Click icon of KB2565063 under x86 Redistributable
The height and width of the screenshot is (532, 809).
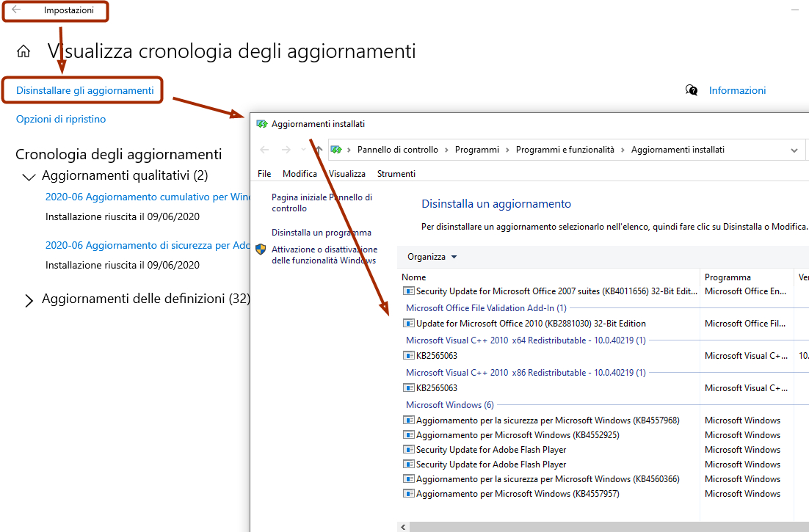click(x=409, y=388)
